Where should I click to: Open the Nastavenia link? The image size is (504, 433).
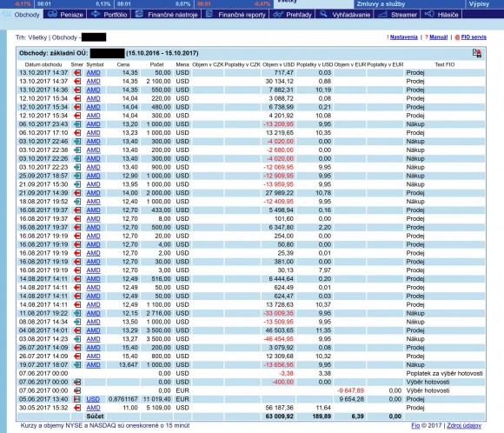[x=404, y=37]
